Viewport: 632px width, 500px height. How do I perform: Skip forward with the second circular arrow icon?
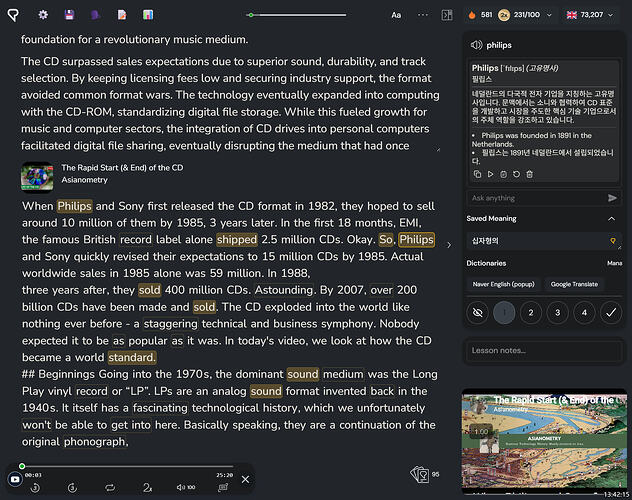[x=72, y=488]
